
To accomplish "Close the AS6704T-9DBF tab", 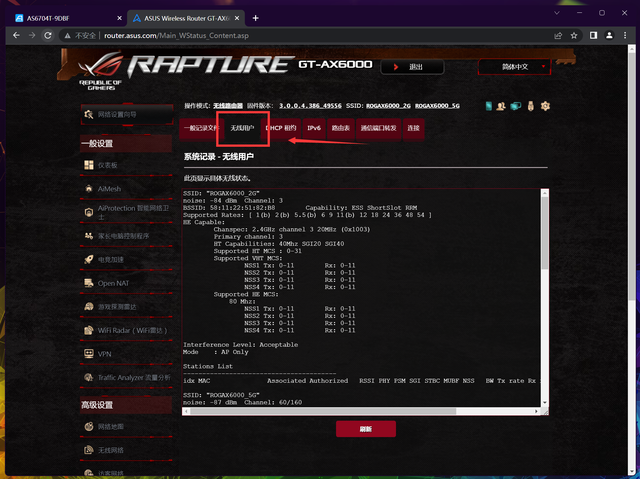I will [x=119, y=18].
